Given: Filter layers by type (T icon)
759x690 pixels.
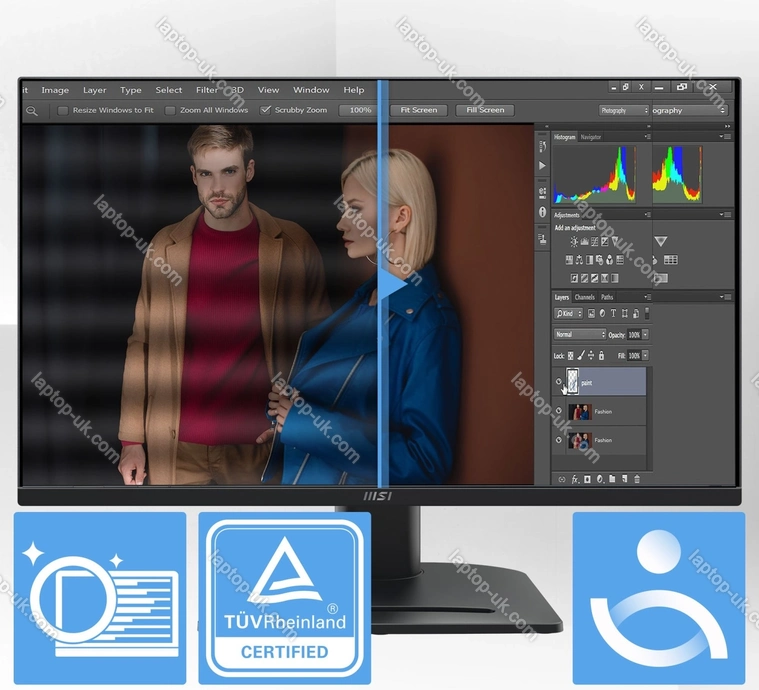Looking at the screenshot, I should tap(613, 314).
